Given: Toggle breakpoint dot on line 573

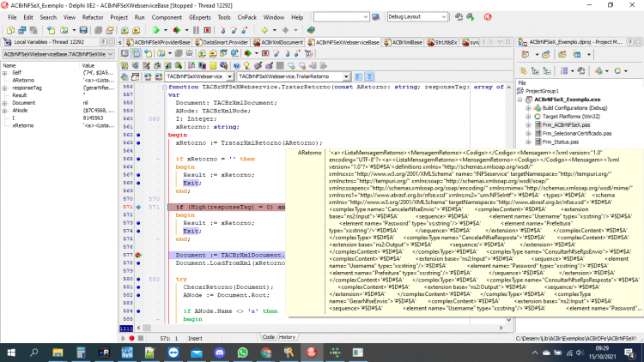Looking at the screenshot, I should click(138, 223).
